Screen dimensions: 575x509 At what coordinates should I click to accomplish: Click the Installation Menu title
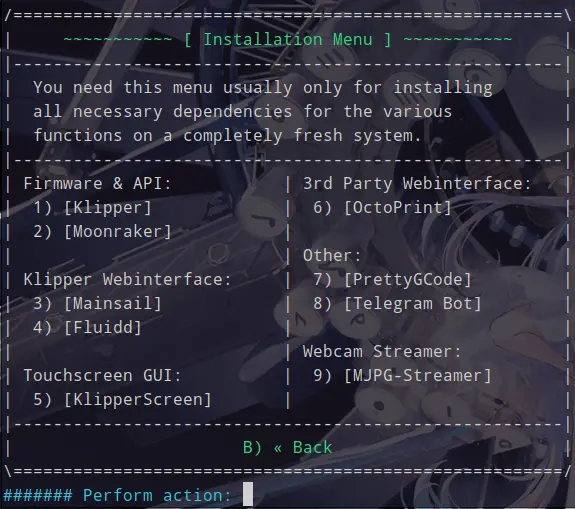click(288, 40)
